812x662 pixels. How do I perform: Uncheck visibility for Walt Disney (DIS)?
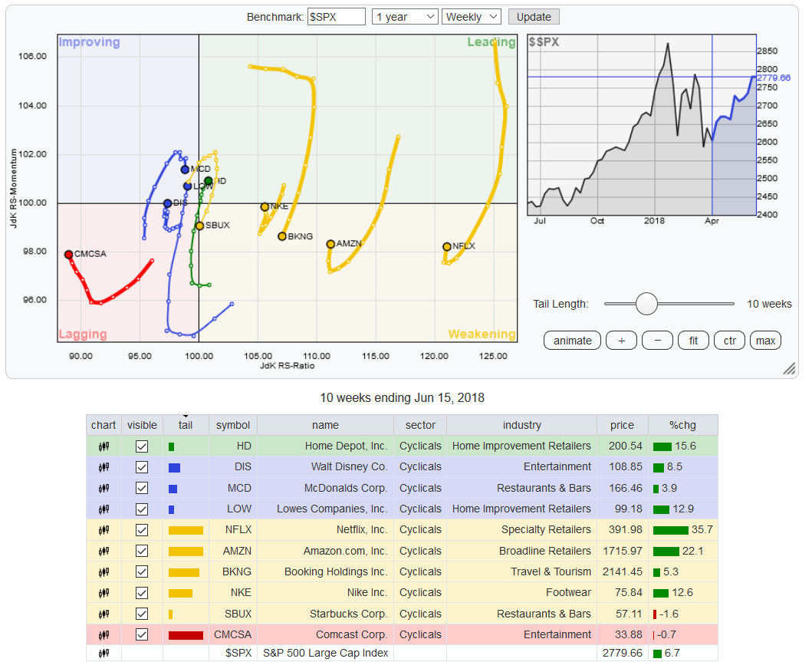click(x=141, y=467)
